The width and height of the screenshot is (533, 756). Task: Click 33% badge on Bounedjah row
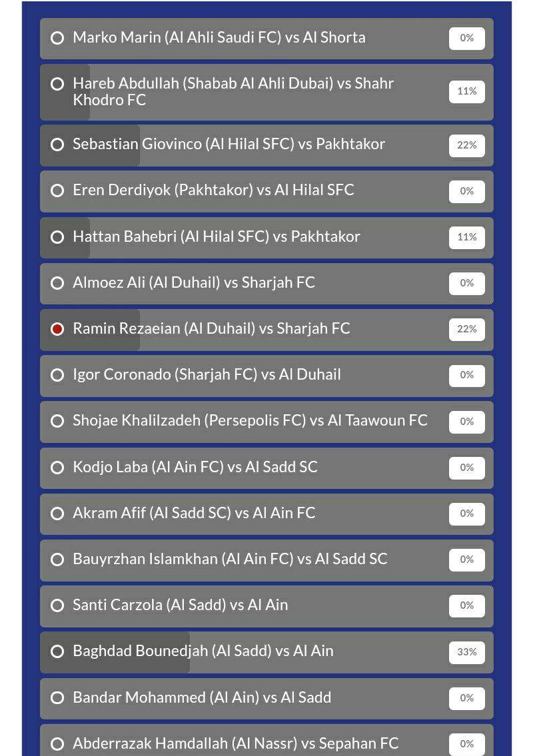[x=466, y=652]
